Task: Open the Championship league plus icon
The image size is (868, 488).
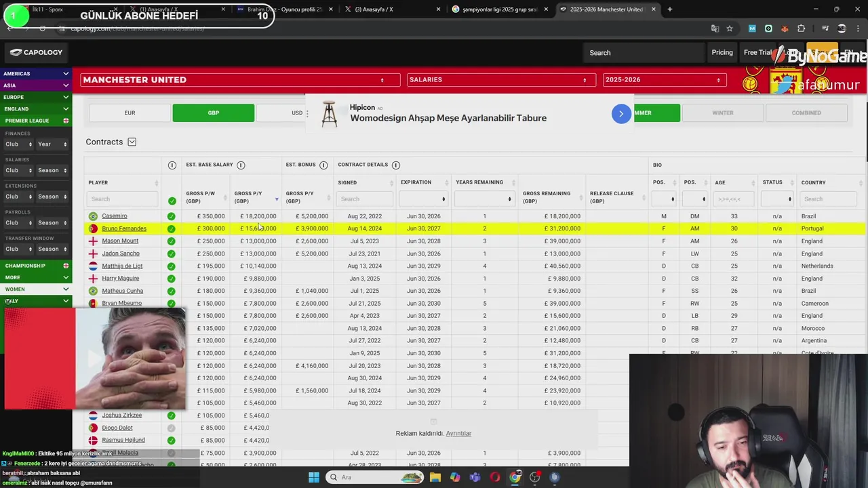Action: tap(66, 266)
